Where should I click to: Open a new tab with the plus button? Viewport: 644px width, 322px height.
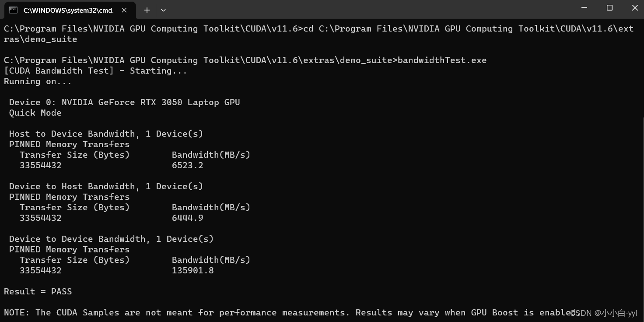[147, 10]
